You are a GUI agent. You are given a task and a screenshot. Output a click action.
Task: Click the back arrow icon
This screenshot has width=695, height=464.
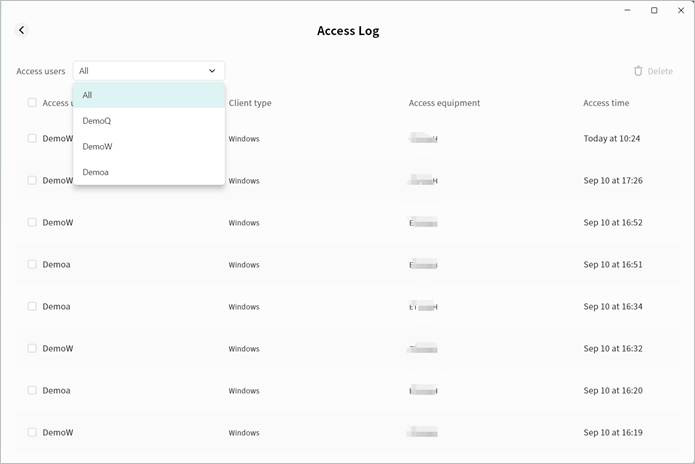click(22, 31)
